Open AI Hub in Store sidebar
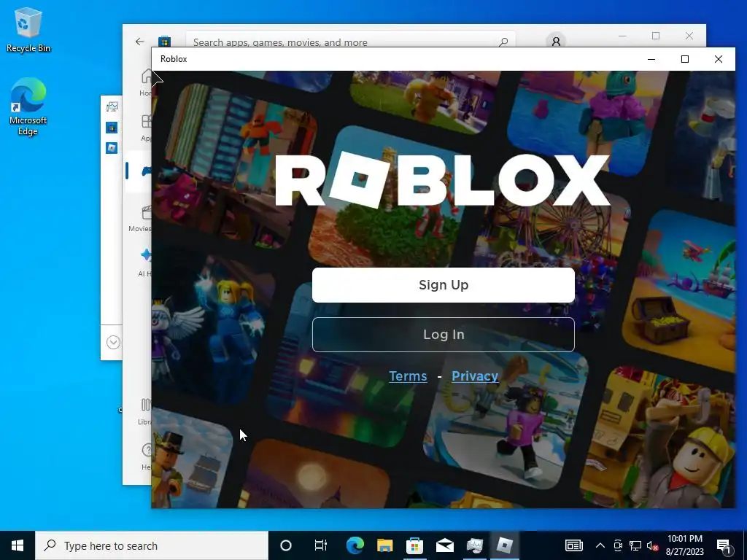The width and height of the screenshot is (747, 560). (145, 262)
